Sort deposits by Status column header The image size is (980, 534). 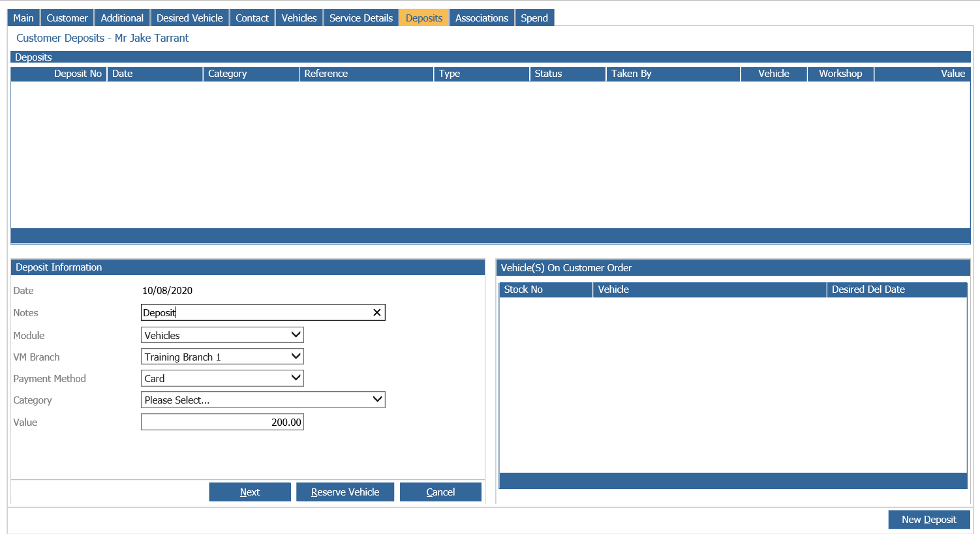[548, 74]
